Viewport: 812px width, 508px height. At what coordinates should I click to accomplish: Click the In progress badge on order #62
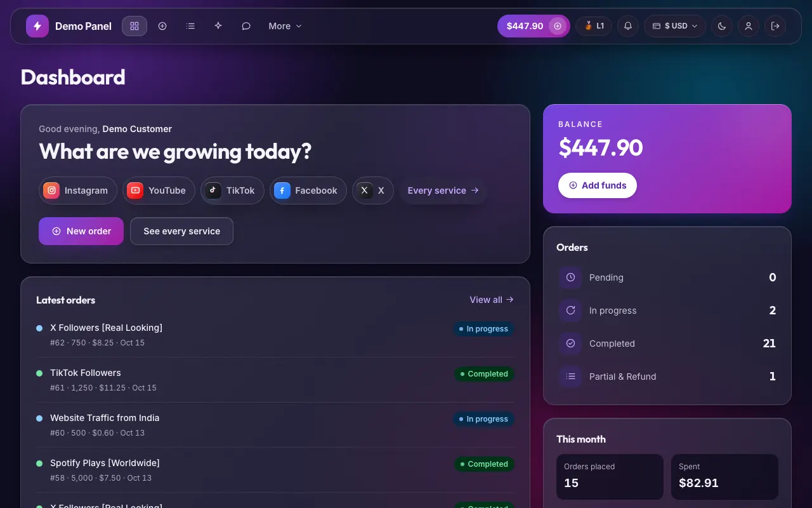pyautogui.click(x=483, y=329)
